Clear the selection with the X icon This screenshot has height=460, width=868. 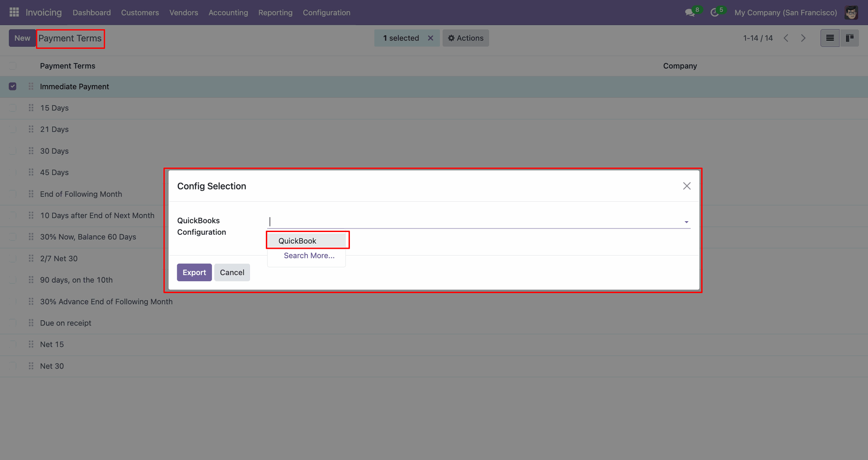coord(430,38)
